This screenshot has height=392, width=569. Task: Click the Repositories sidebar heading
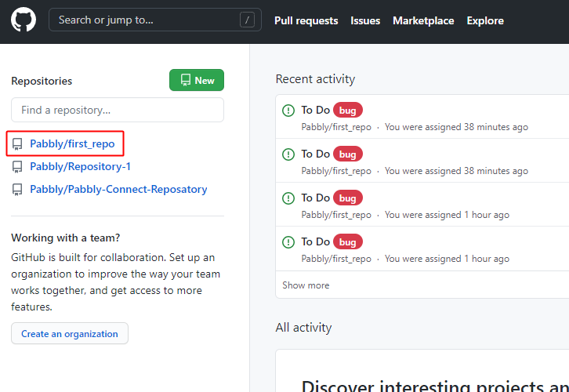(x=42, y=81)
